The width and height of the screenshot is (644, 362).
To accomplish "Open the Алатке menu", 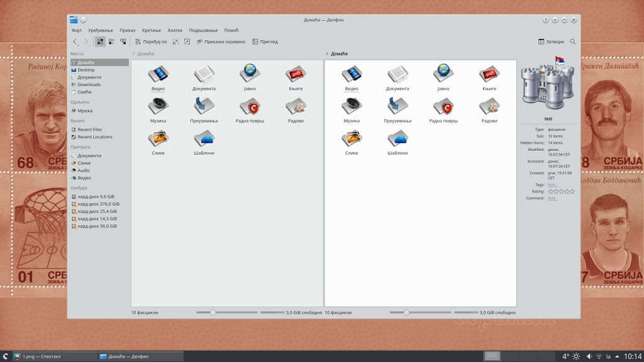I will (175, 30).
